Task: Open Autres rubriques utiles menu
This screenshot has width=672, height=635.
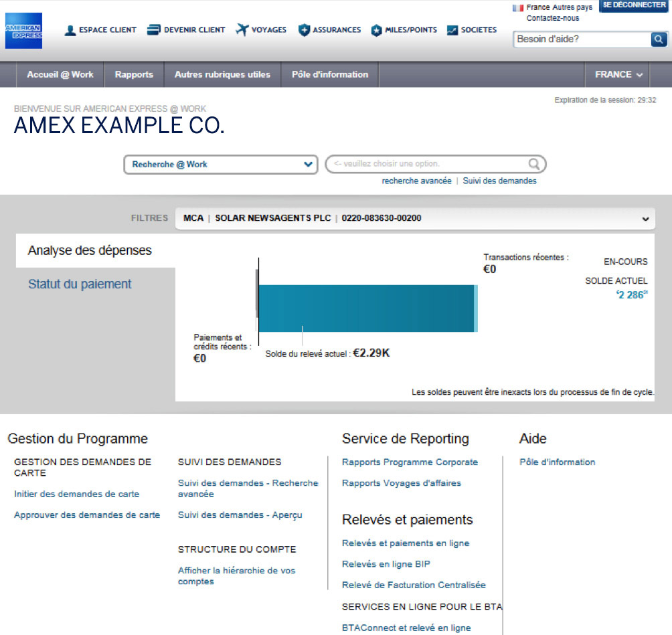Action: click(222, 74)
